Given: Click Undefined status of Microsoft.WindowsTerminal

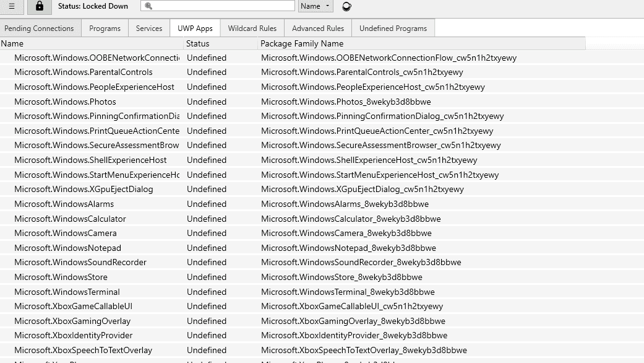Looking at the screenshot, I should click(207, 292).
